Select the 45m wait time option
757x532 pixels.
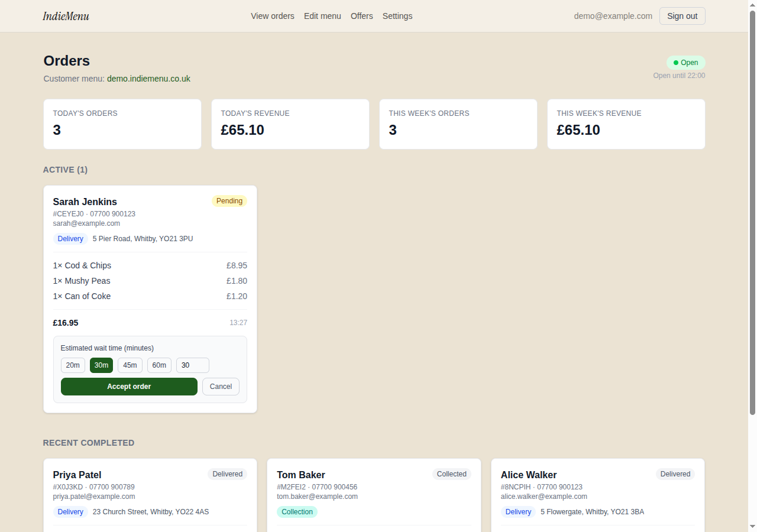click(130, 365)
